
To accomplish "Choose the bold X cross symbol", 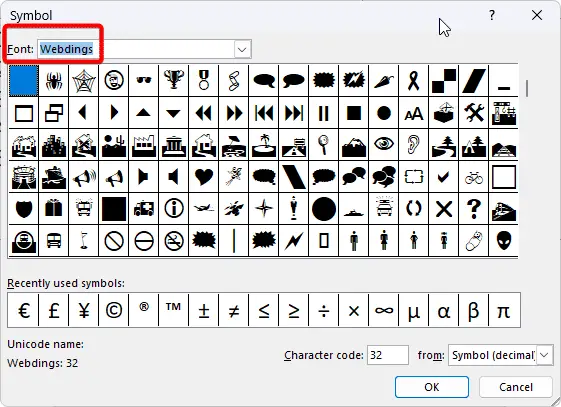I will (x=444, y=209).
